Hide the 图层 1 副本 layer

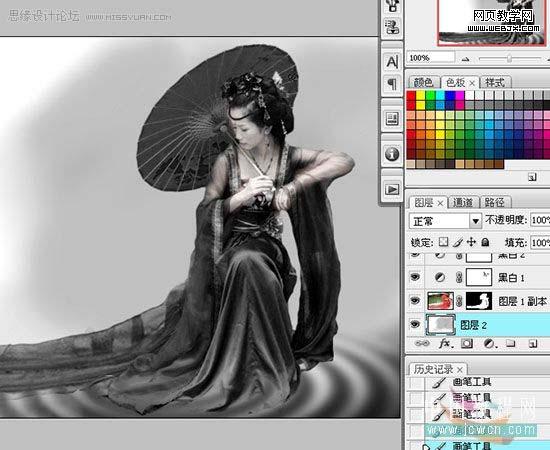tap(415, 301)
